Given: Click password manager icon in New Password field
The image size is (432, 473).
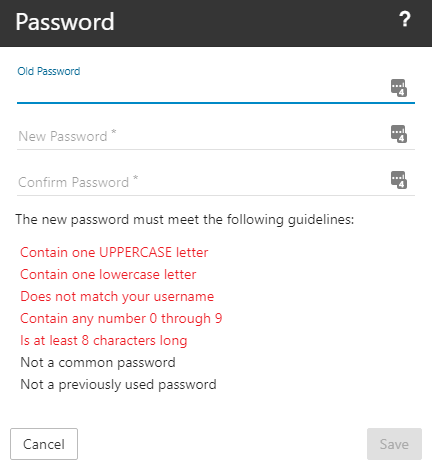Looking at the screenshot, I should (399, 134).
